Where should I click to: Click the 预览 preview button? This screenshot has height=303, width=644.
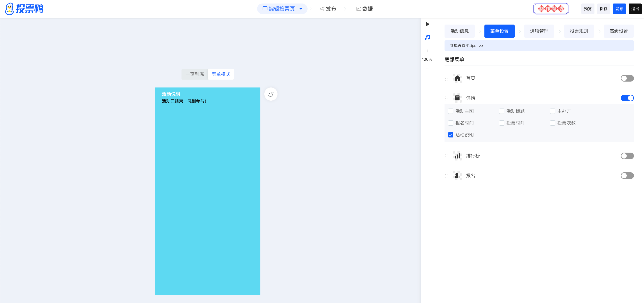coord(588,9)
